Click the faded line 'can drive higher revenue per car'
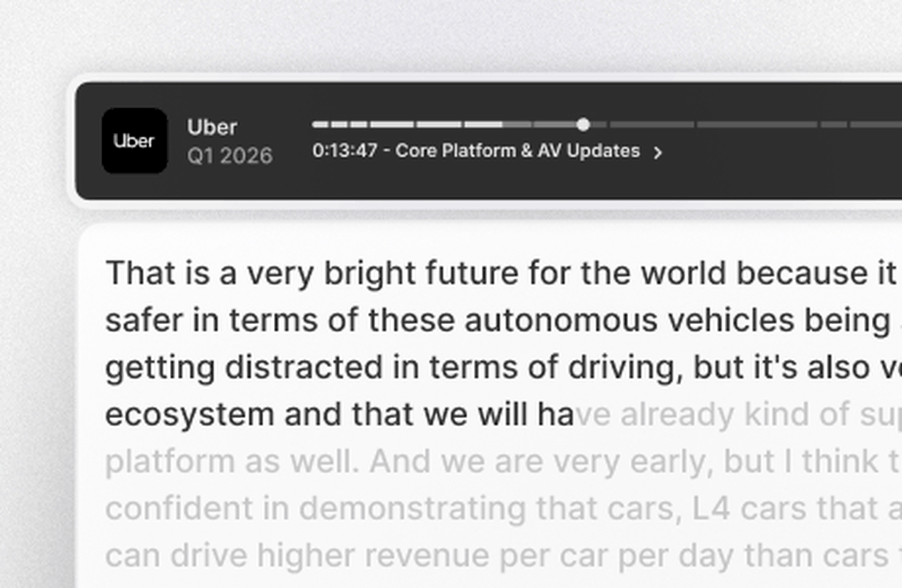Viewport: 902px width, 588px height. click(503, 555)
